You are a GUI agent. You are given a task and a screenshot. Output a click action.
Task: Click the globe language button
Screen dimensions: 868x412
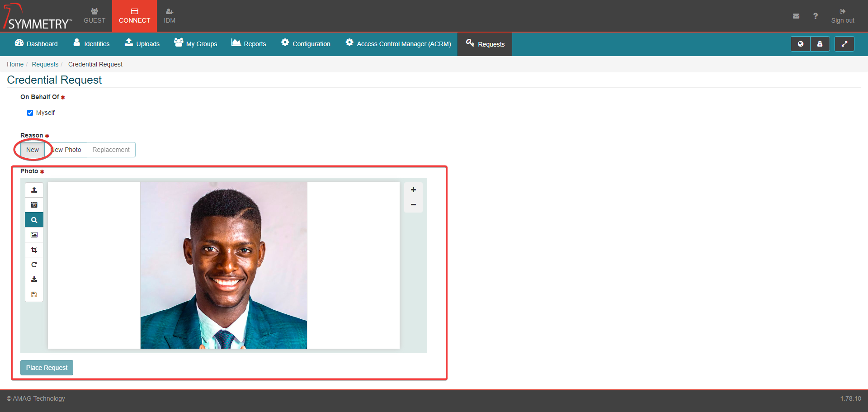point(801,44)
